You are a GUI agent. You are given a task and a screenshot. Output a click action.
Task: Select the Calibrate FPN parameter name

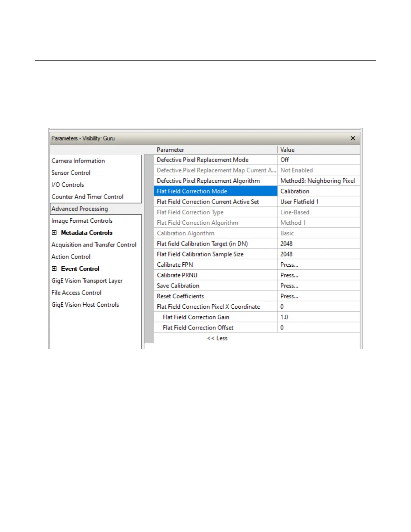pyautogui.click(x=175, y=265)
